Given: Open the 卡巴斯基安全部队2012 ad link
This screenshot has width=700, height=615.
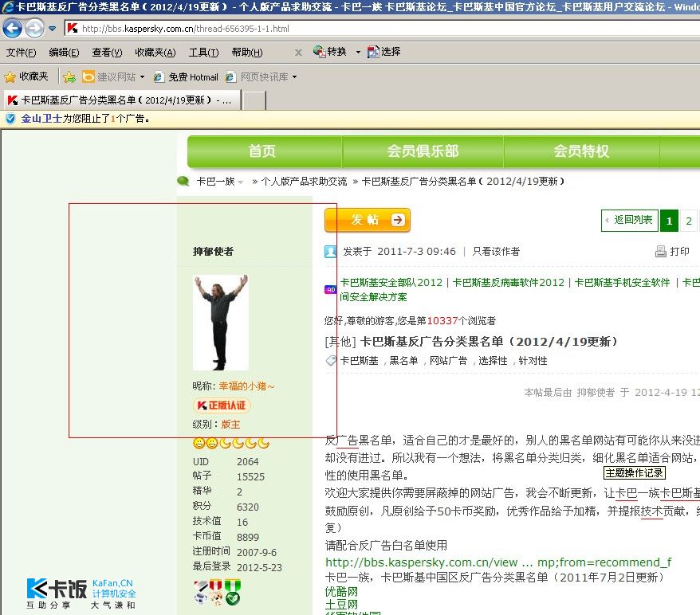Looking at the screenshot, I should pos(391,282).
